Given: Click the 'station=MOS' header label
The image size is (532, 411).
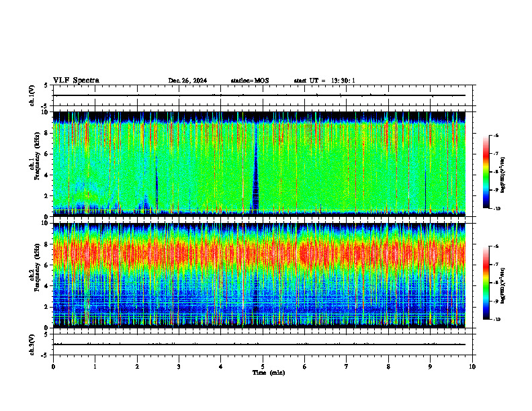Looking at the screenshot, I should pyautogui.click(x=250, y=81).
